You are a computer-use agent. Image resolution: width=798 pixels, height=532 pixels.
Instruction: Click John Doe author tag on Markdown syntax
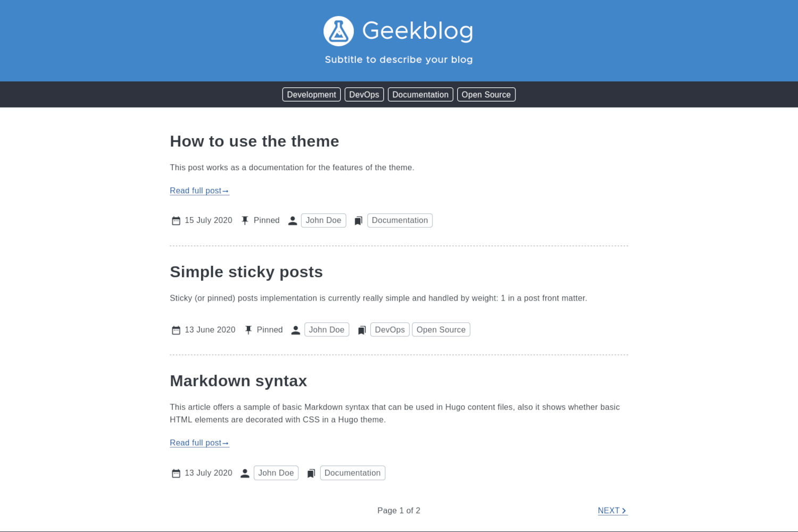(x=276, y=473)
